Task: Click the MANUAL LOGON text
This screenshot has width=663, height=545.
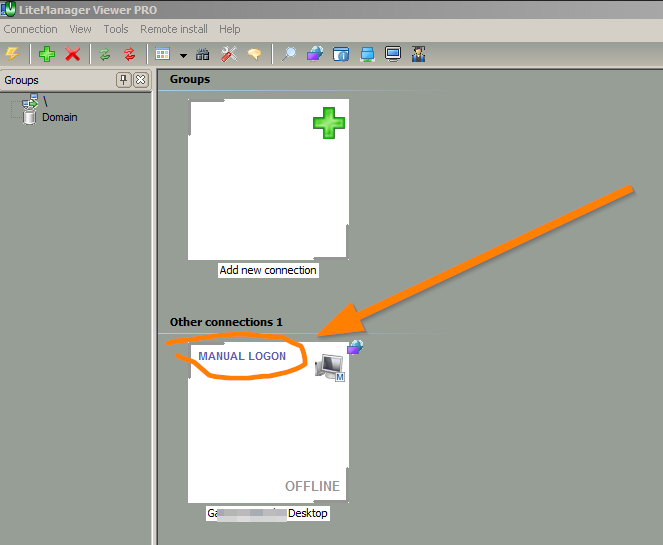Action: [x=242, y=356]
